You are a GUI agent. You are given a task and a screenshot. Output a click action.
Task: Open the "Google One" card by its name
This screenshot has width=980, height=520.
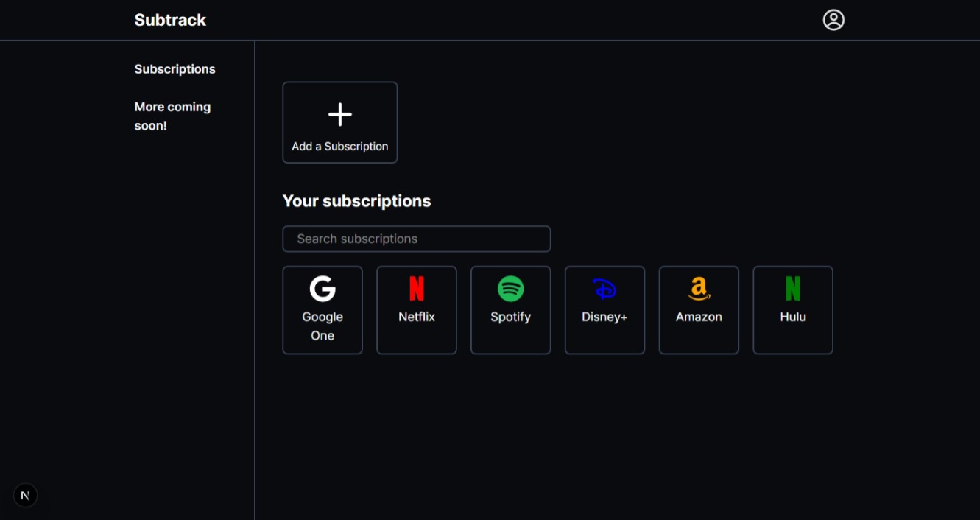point(322,326)
